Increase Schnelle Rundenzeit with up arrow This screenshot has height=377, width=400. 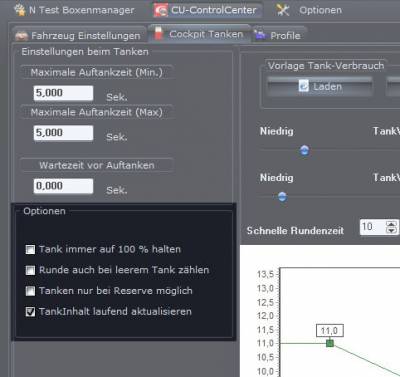[x=391, y=224]
